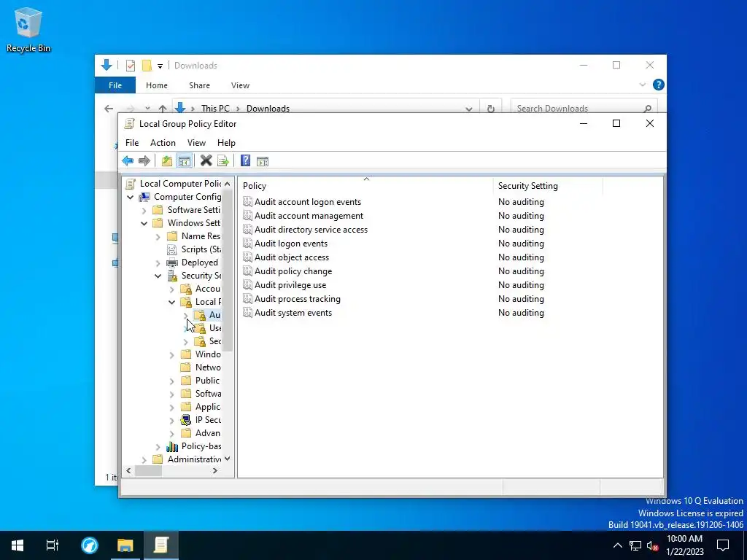Click the Deployed Printers tree icon
Image resolution: width=747 pixels, height=560 pixels.
coord(172,262)
